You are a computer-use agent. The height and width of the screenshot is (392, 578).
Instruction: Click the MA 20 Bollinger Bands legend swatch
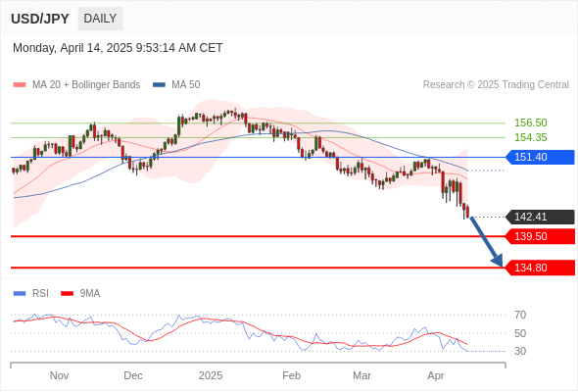(20, 85)
